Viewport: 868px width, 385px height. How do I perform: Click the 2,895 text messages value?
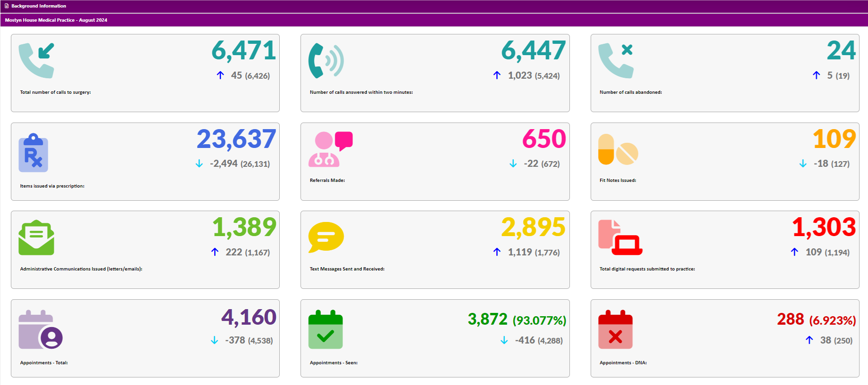pyautogui.click(x=534, y=227)
